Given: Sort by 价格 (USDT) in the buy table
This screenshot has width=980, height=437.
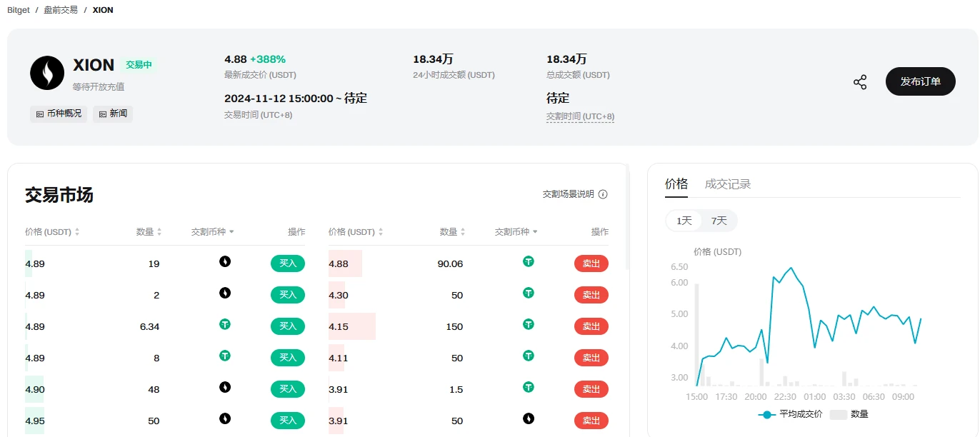Looking at the screenshot, I should [x=51, y=231].
